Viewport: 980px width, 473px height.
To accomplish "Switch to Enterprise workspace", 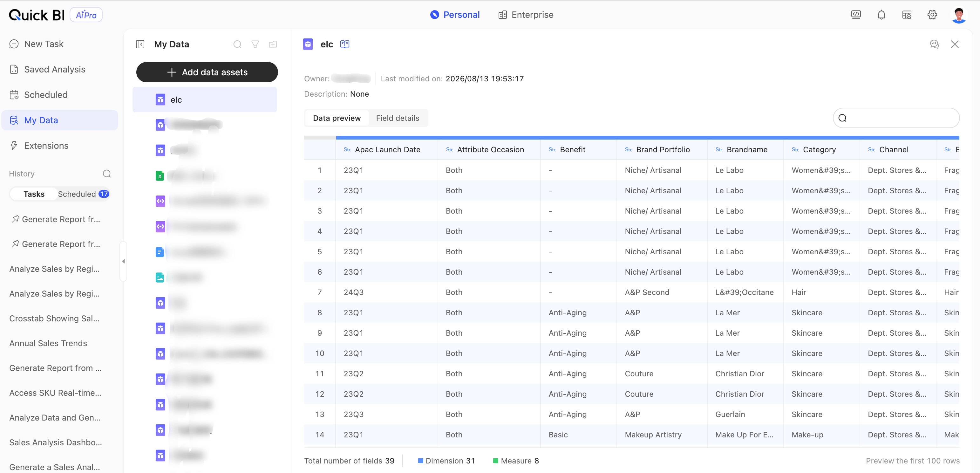I will point(526,15).
